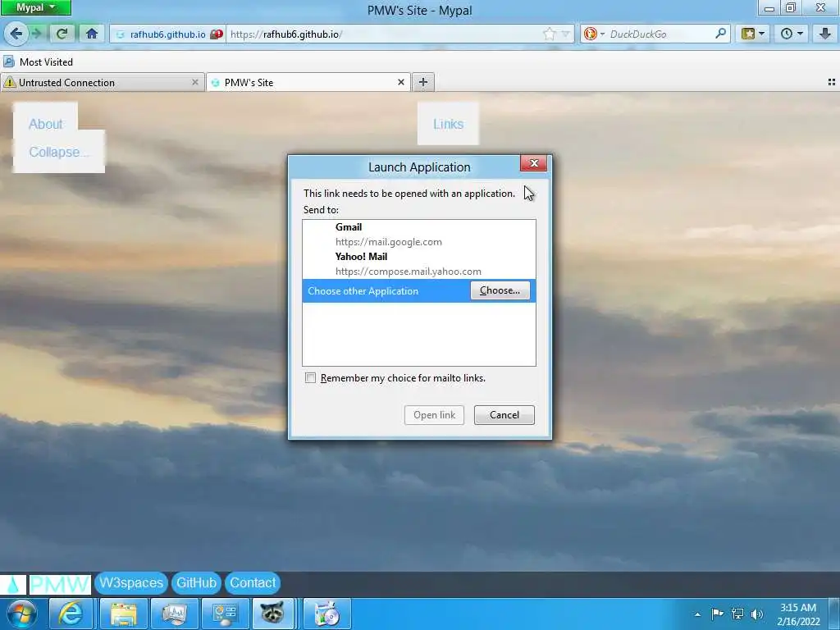The image size is (840, 630).
Task: Enable Remember my choice for mailto links
Action: tap(310, 377)
